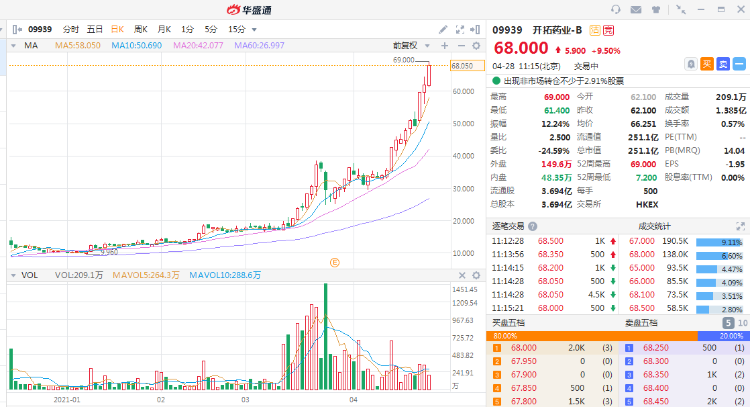Viewport: 750px width, 407px height.
Task: Select bid level 1 price 68.000
Action: (x=523, y=348)
